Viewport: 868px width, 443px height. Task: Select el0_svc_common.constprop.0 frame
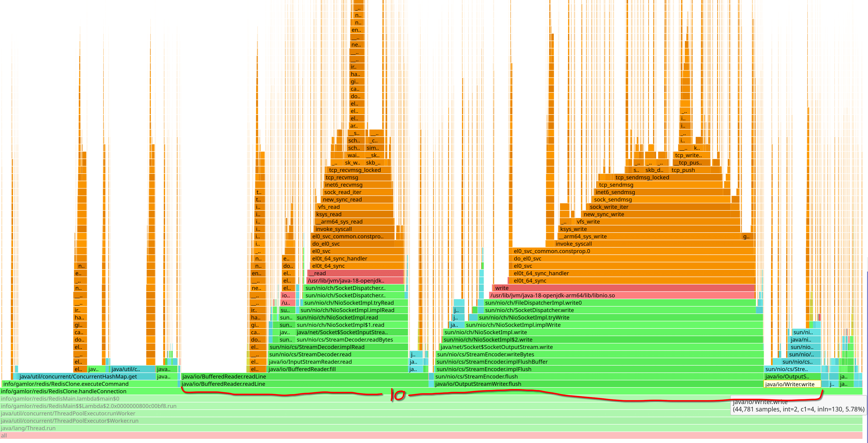[x=633, y=251]
